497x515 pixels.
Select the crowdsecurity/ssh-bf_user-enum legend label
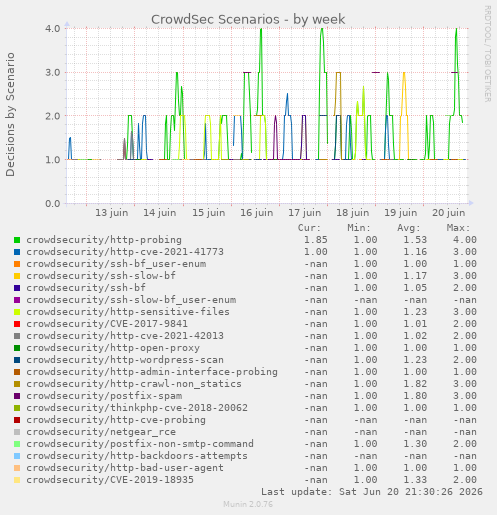tap(116, 264)
